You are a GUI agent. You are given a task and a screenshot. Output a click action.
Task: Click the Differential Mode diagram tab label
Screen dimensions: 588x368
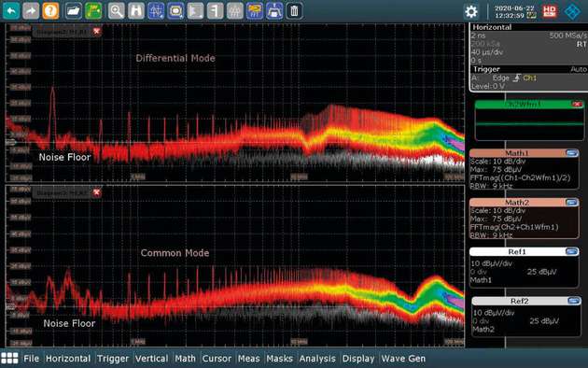(63, 33)
